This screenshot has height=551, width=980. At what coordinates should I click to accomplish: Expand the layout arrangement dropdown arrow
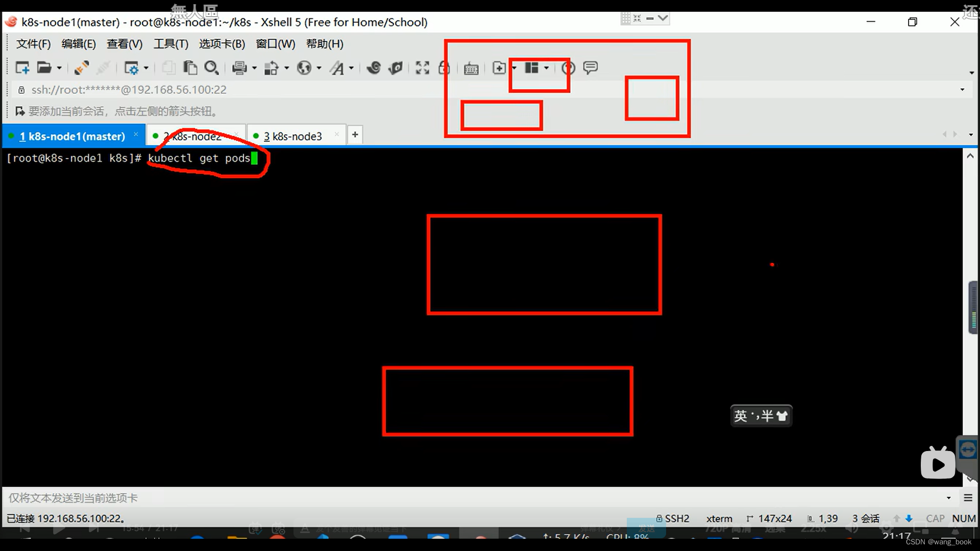tap(546, 68)
